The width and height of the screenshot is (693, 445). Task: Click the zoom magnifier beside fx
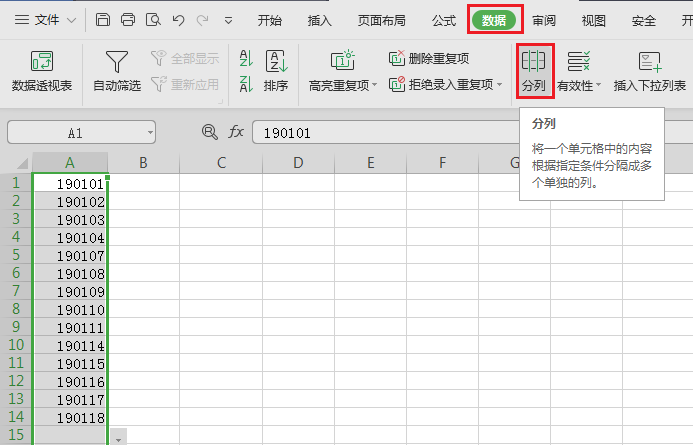[209, 132]
